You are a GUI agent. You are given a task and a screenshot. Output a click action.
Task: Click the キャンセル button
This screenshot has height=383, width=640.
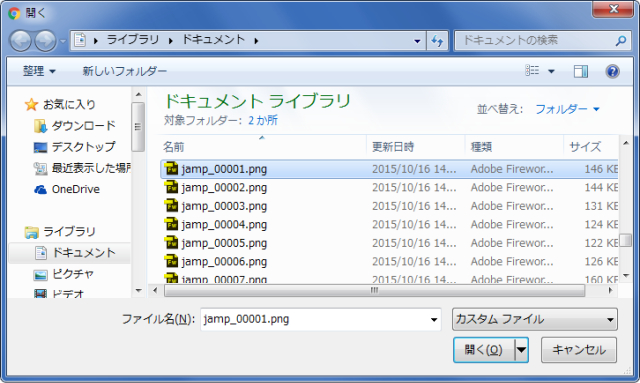579,350
